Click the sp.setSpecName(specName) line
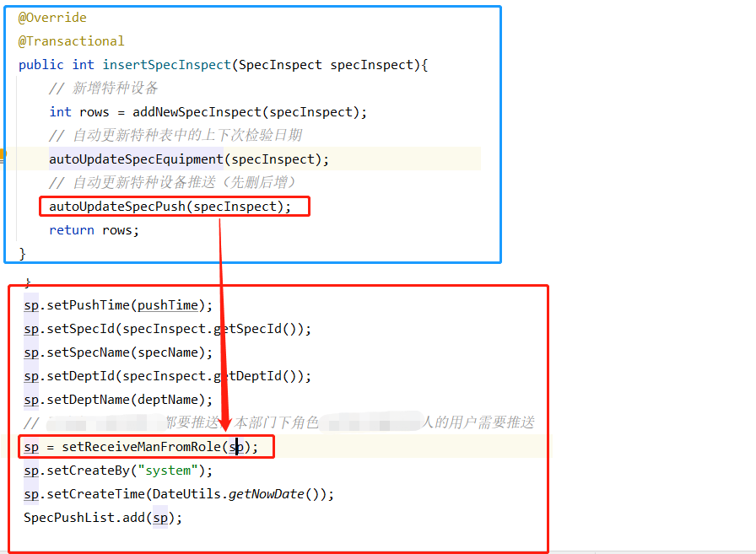 [118, 352]
